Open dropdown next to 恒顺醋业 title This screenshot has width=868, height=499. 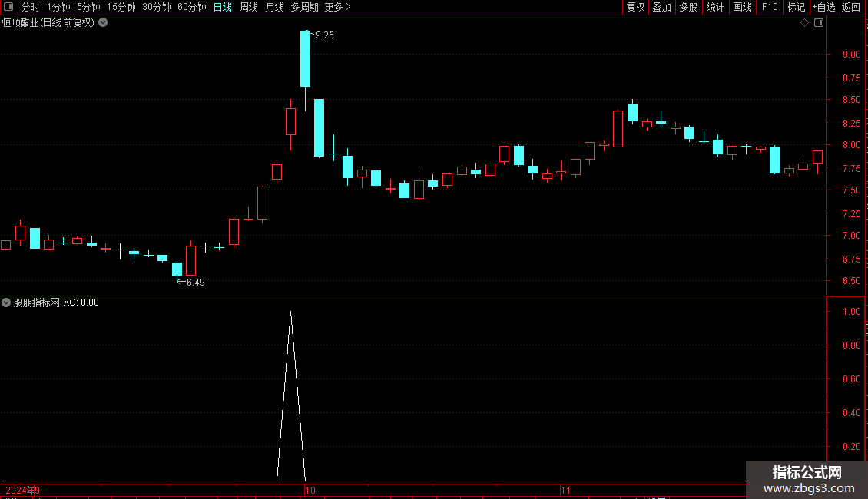tap(103, 23)
